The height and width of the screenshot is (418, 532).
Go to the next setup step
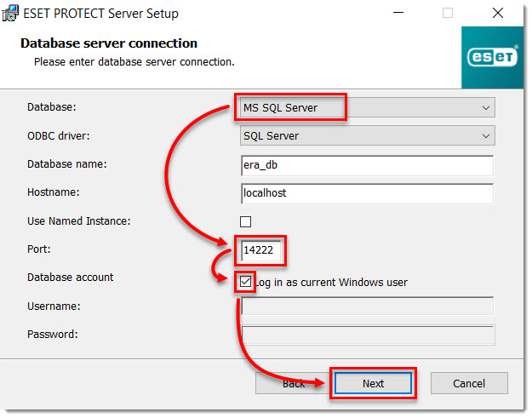373,383
